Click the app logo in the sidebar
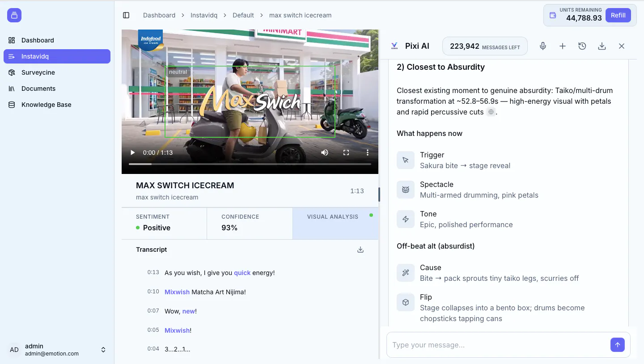Image resolution: width=644 pixels, height=364 pixels. pyautogui.click(x=14, y=15)
